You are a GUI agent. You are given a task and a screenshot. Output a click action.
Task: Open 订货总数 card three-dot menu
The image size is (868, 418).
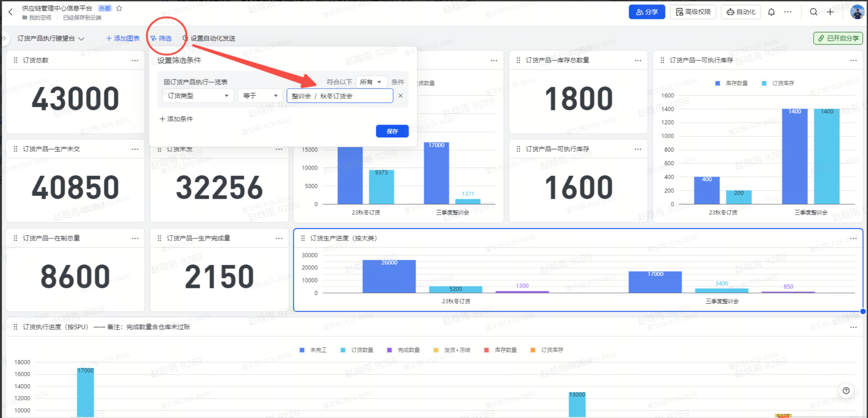click(x=135, y=60)
